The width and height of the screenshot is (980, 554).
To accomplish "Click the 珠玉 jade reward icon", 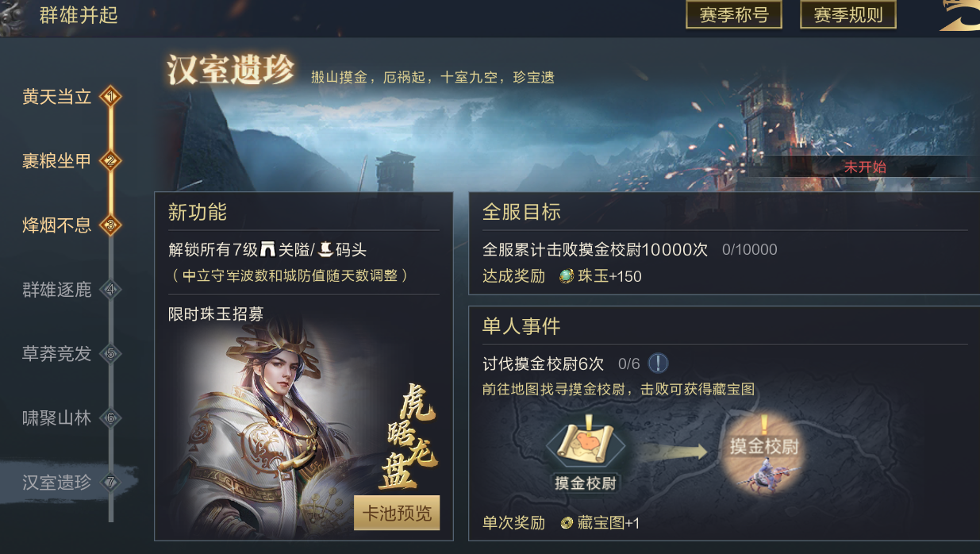I will click(567, 276).
